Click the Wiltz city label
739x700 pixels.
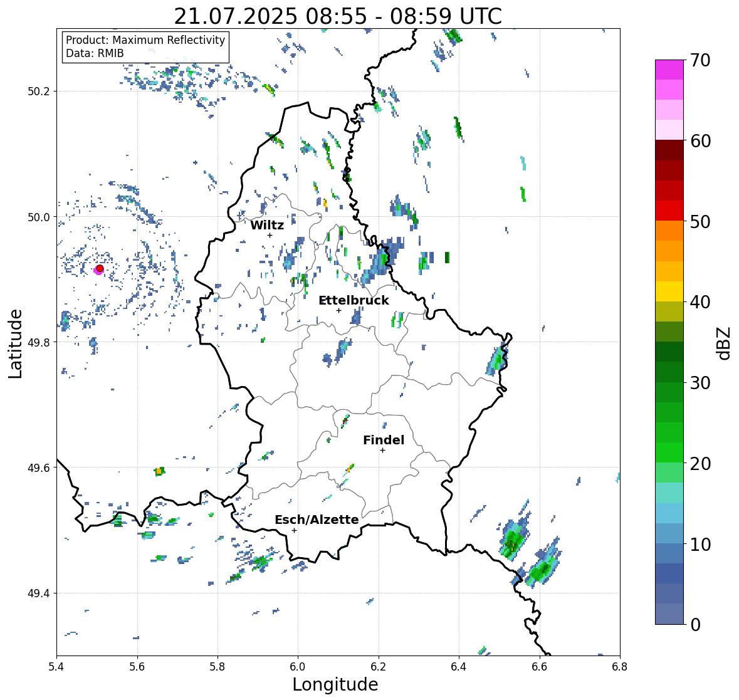[x=267, y=225]
